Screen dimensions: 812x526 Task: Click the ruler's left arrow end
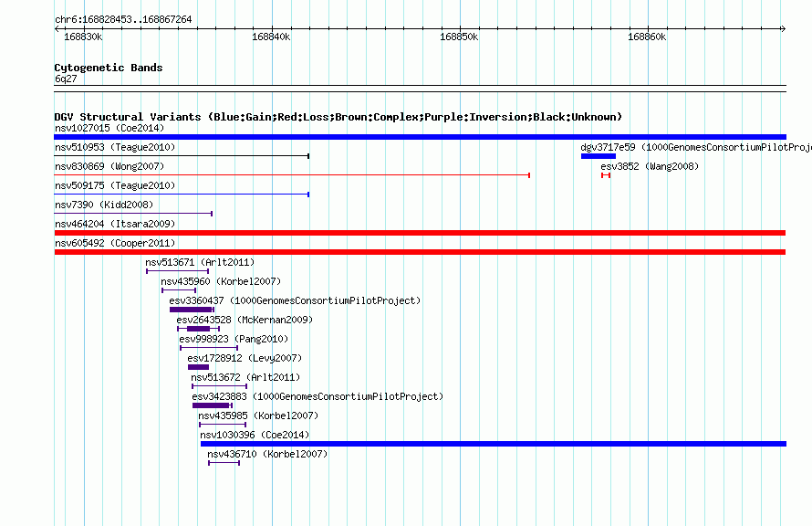(57, 29)
